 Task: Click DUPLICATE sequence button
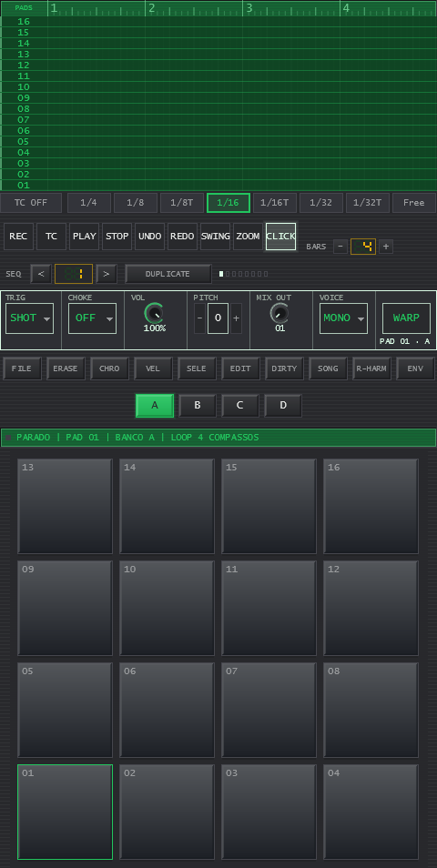[x=168, y=274]
